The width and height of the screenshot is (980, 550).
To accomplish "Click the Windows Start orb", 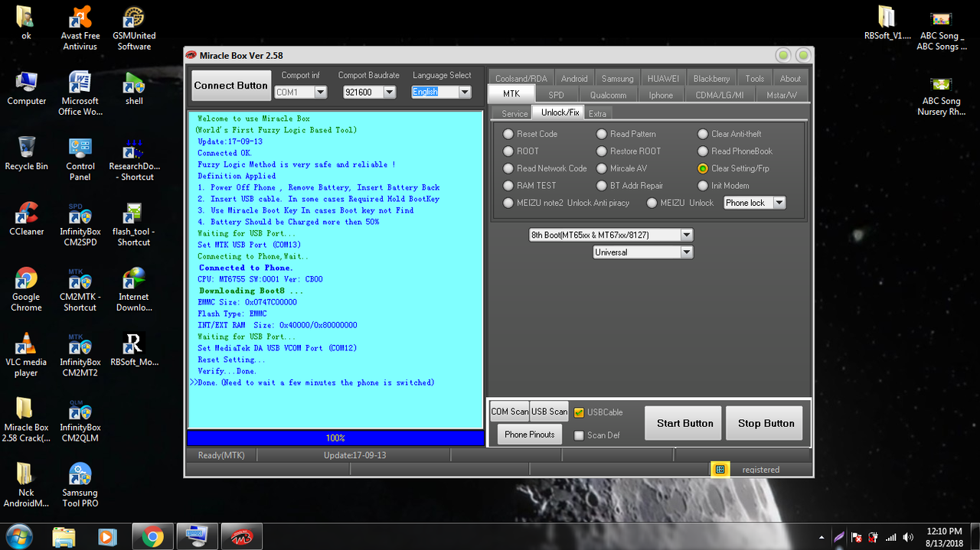I will (18, 535).
